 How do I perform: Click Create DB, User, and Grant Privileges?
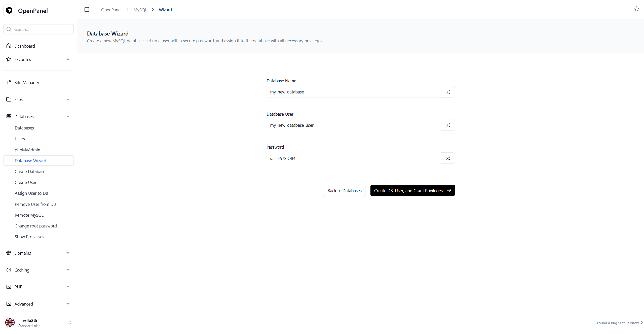[412, 191]
